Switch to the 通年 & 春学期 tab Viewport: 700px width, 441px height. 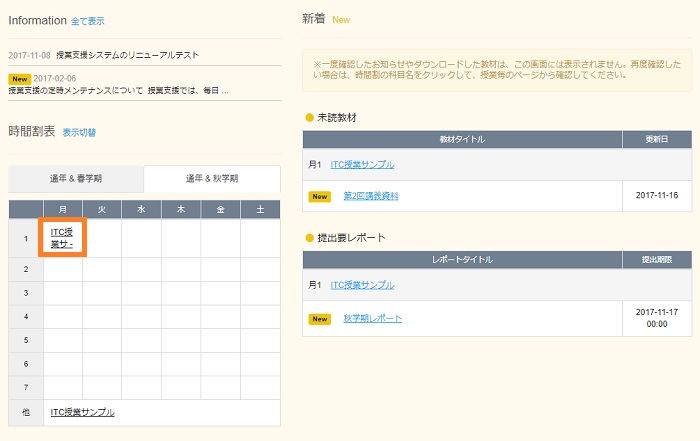pos(76,179)
